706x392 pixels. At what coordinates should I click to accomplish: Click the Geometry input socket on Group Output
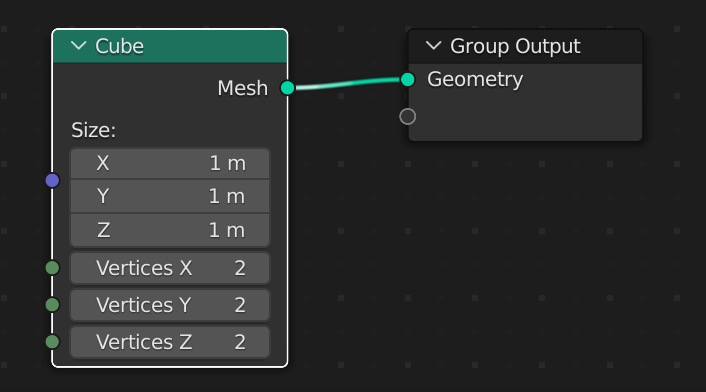click(407, 80)
